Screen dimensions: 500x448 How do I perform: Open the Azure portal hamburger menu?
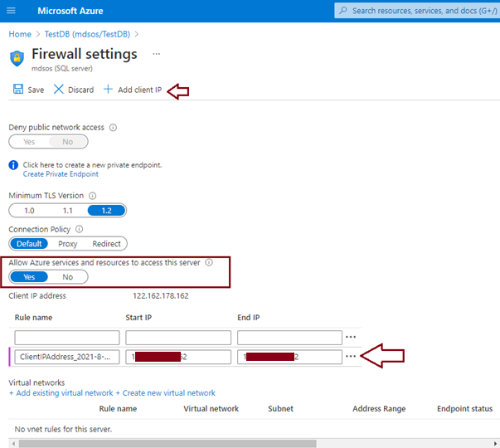pos(11,11)
